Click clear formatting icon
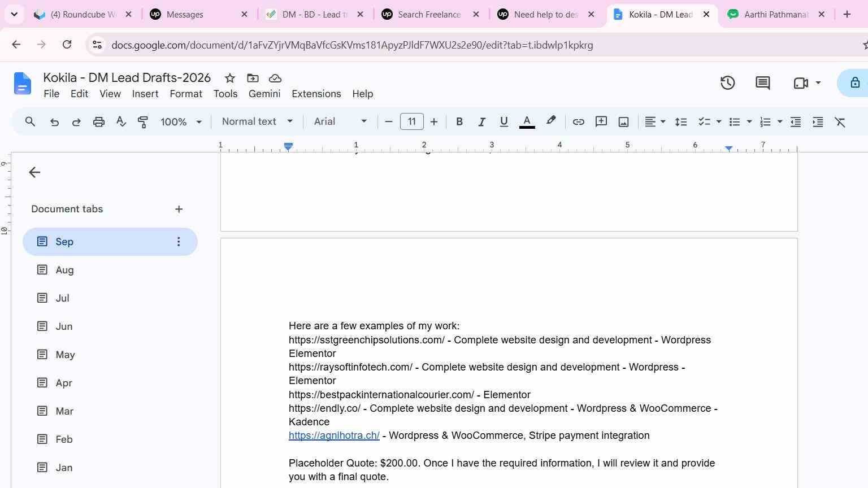 coord(840,122)
